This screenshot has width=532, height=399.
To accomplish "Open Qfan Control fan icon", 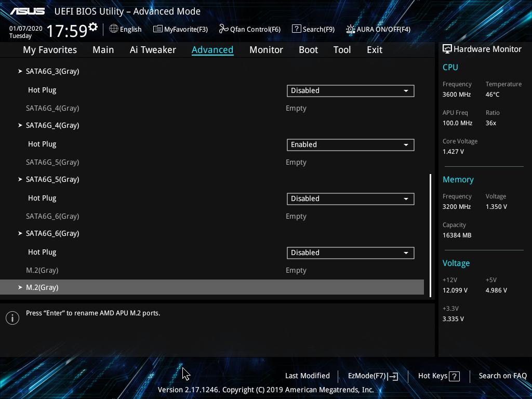I will [223, 29].
